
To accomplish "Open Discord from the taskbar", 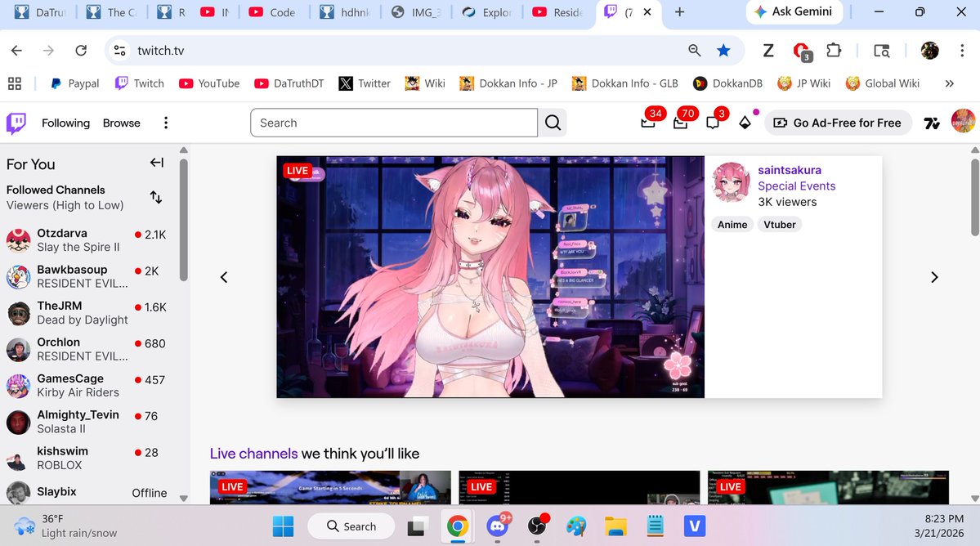I will (x=498, y=526).
